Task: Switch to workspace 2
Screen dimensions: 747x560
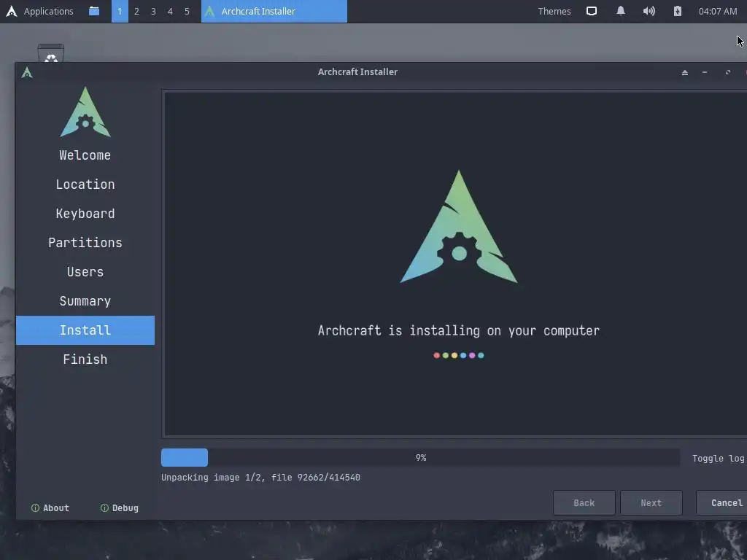Action: click(136, 11)
